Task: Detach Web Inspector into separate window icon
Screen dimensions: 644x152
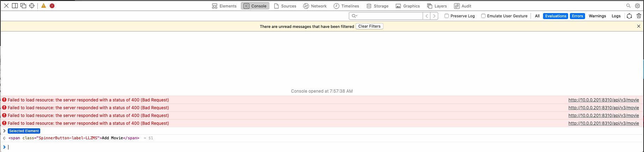Action: click(x=23, y=6)
